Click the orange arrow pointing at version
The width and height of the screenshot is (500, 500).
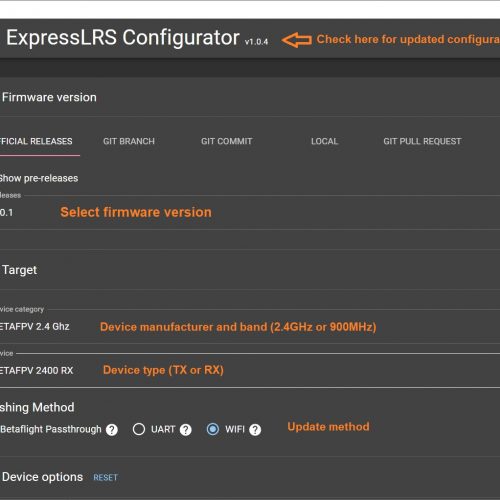[297, 40]
